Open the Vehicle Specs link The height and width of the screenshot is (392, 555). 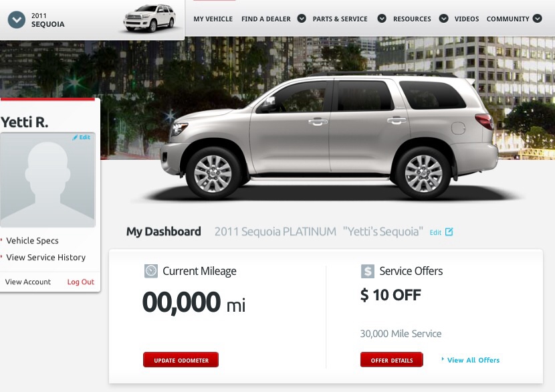tap(32, 241)
